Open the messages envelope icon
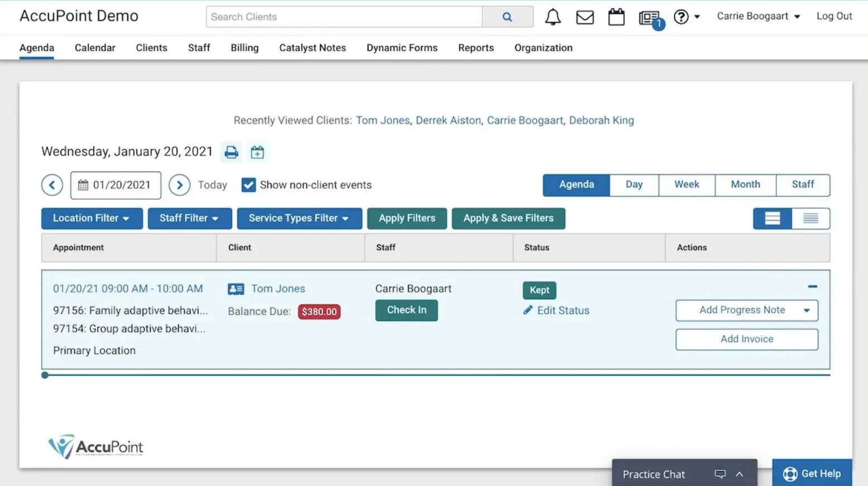This screenshot has width=868, height=486. click(584, 17)
